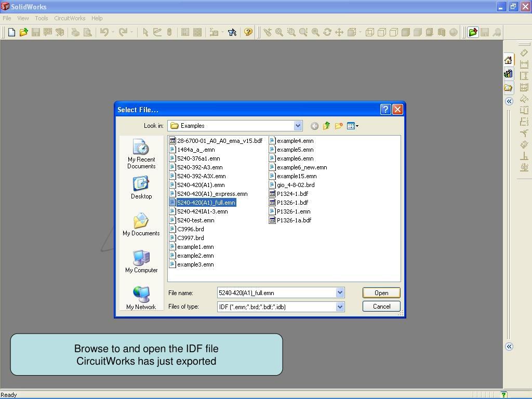The height and width of the screenshot is (399, 532).
Task: Select file 28-6700-01_A0_A0_ema_v15.bdf
Action: pyautogui.click(x=216, y=141)
